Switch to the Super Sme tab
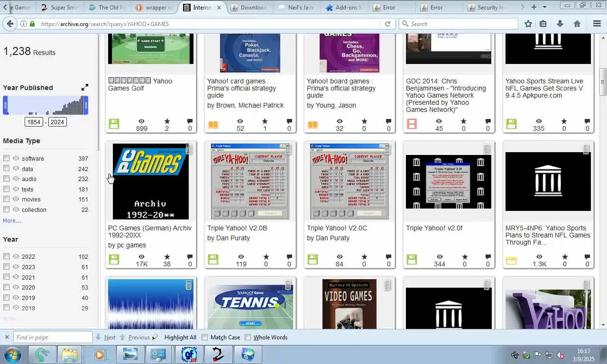This screenshot has width=607, height=364. (x=59, y=7)
